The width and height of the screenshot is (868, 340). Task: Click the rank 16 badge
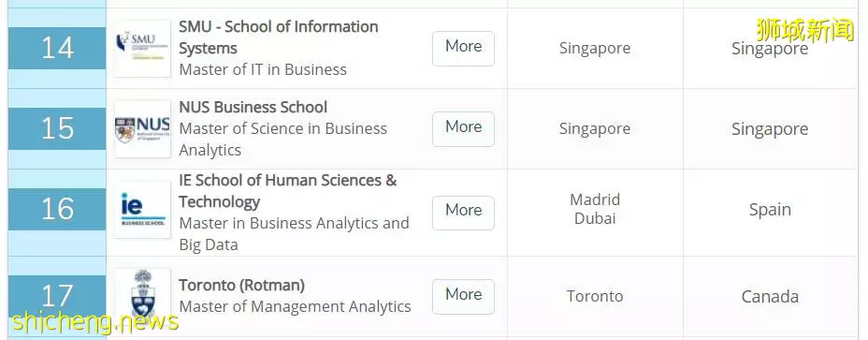coord(57,209)
